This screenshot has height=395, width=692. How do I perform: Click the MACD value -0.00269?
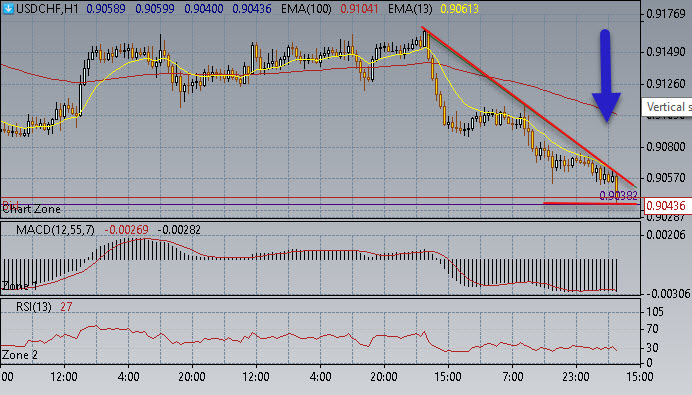coord(126,230)
